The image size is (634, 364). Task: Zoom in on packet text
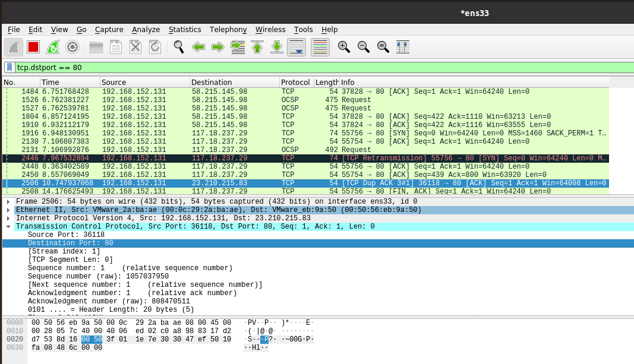point(343,47)
